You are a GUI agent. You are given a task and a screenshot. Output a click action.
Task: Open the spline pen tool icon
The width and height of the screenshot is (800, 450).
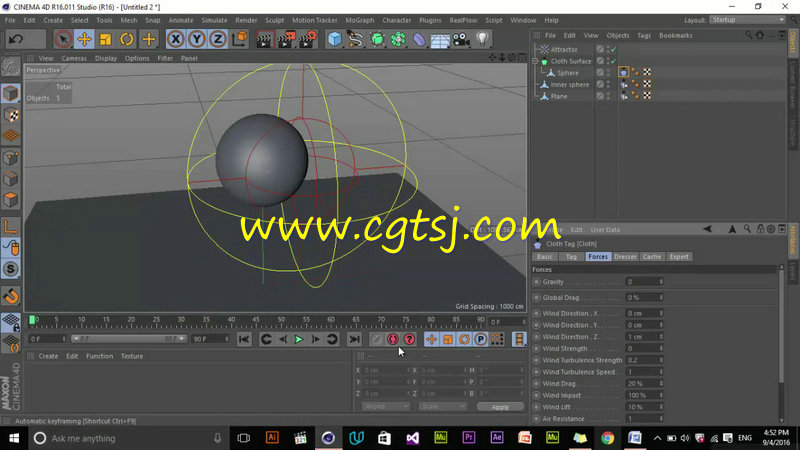(x=355, y=39)
